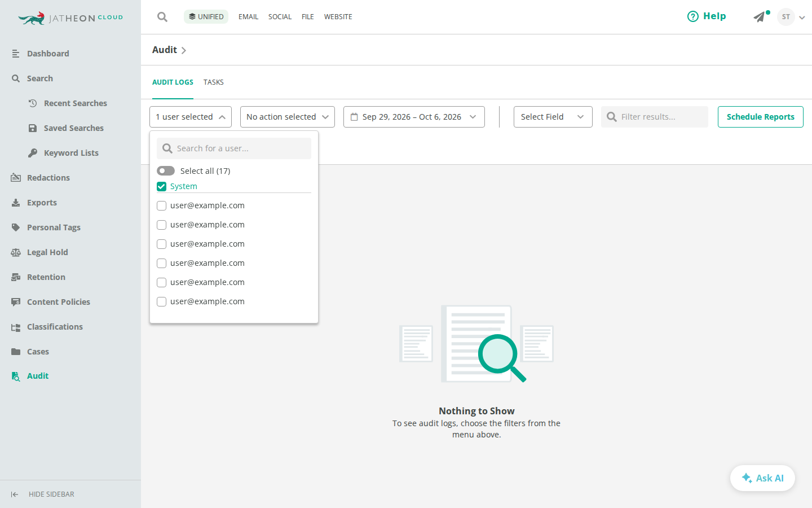Click the Help question mark icon
The width and height of the screenshot is (812, 508).
coord(693,16)
